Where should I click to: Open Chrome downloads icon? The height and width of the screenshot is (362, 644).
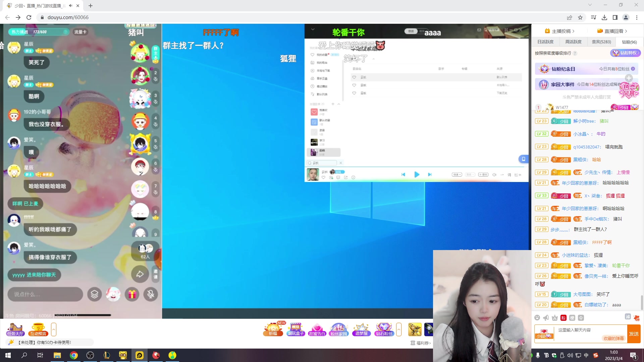[604, 17]
